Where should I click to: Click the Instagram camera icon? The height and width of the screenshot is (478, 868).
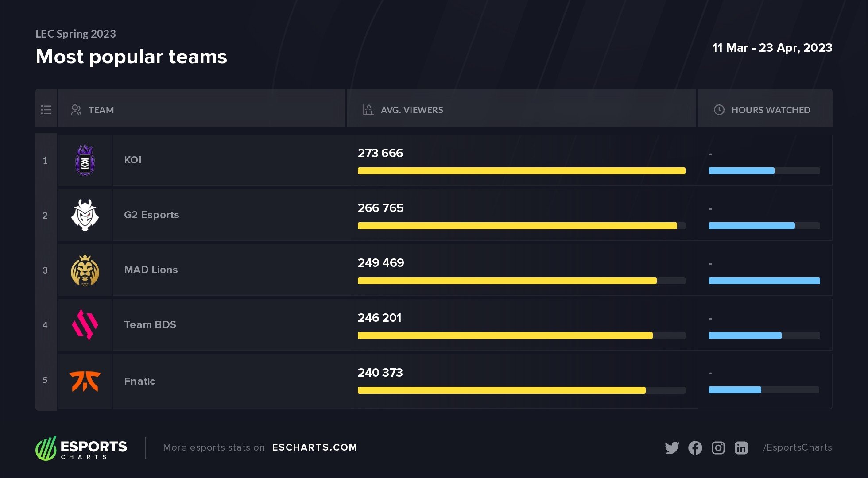point(718,448)
